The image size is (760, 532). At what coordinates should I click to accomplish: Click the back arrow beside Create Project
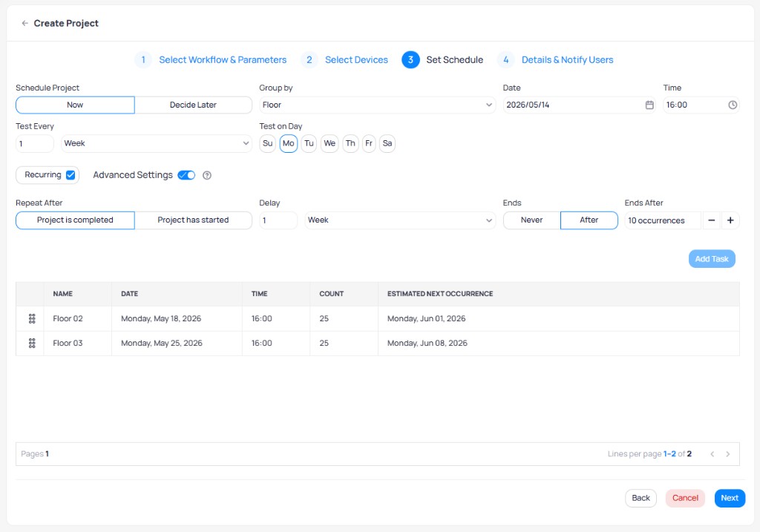coord(24,23)
